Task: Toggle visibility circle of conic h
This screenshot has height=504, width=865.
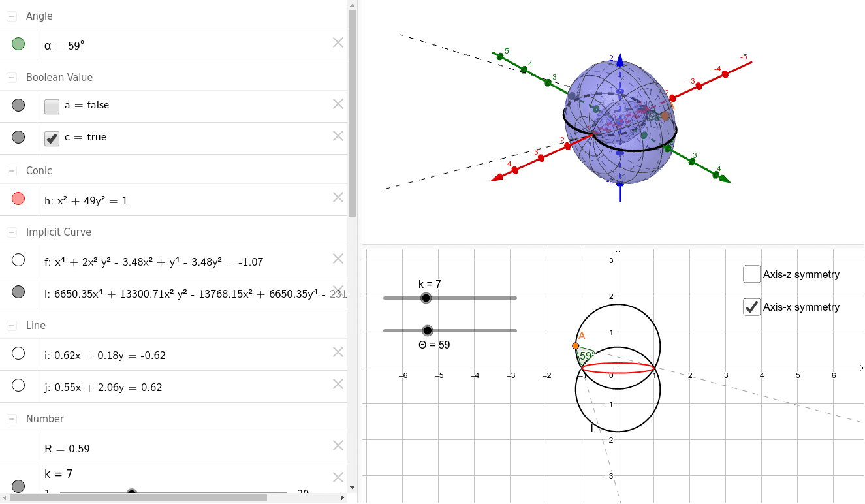Action: click(x=18, y=198)
